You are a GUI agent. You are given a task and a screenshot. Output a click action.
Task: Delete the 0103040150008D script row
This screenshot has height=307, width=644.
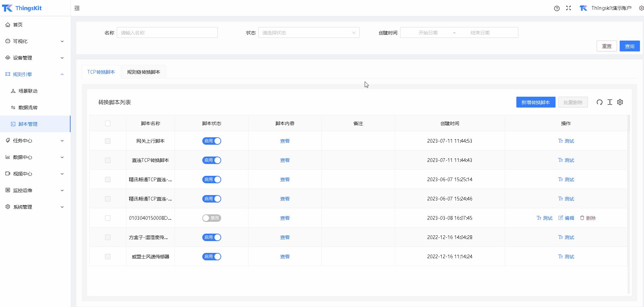[x=588, y=218]
